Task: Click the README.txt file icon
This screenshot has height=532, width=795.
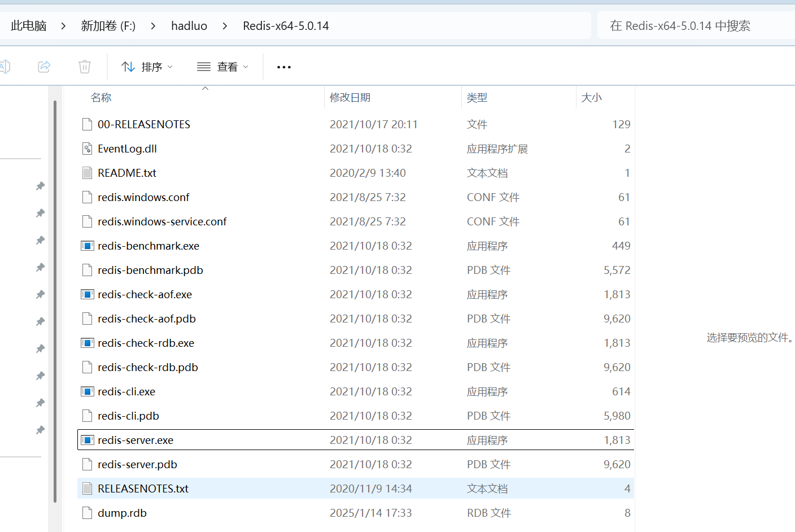Action: [87, 173]
